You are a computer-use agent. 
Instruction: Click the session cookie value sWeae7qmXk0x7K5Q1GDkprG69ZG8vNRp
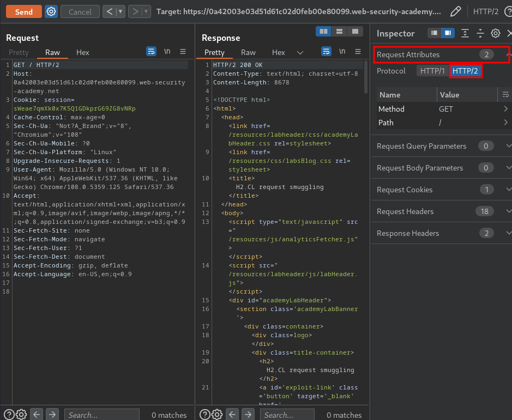point(75,108)
